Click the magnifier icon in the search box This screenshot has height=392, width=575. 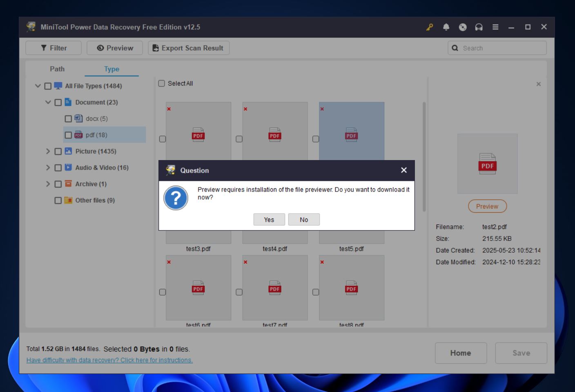pyautogui.click(x=455, y=48)
